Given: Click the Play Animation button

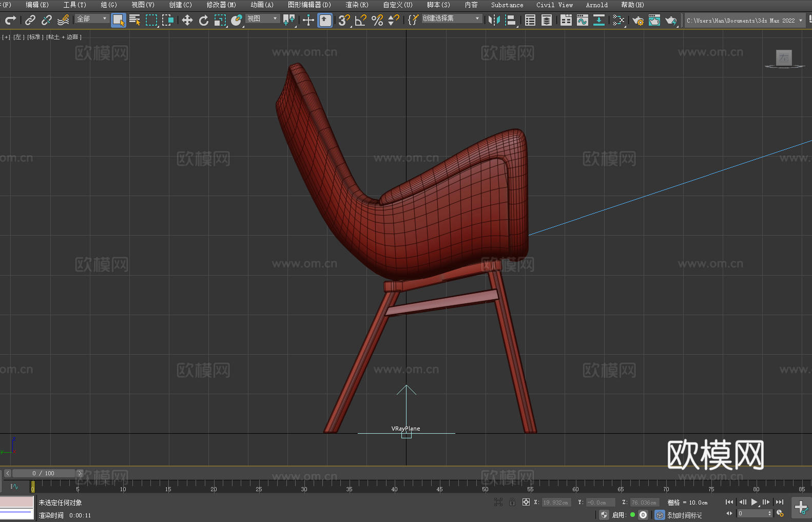Looking at the screenshot, I should tap(754, 502).
